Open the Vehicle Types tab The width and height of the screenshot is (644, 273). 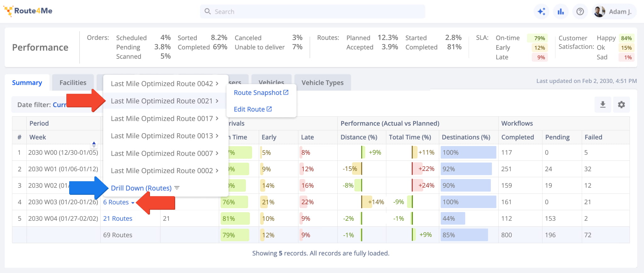[323, 83]
